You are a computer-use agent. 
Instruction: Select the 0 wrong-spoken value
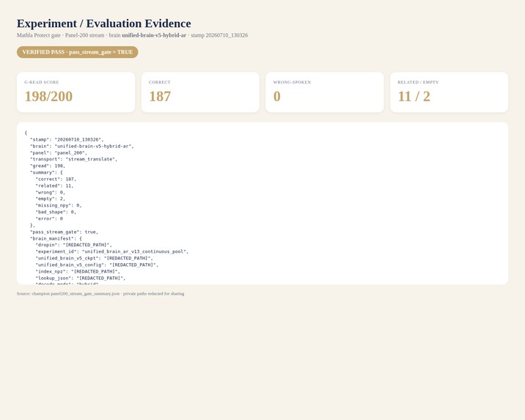(x=277, y=96)
